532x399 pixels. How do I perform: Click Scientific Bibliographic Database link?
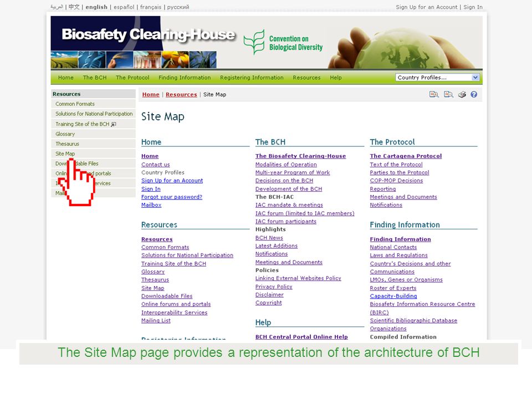(x=413, y=320)
